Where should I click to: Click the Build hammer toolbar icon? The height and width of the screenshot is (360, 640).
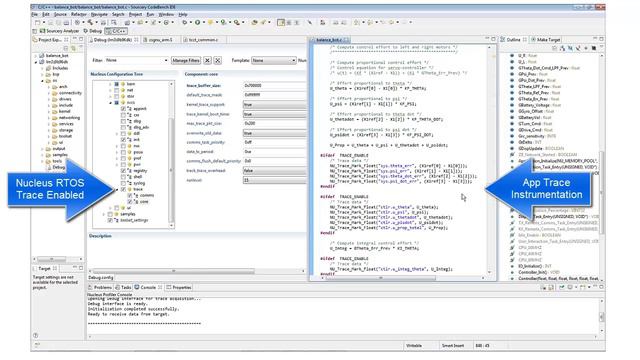(x=90, y=22)
